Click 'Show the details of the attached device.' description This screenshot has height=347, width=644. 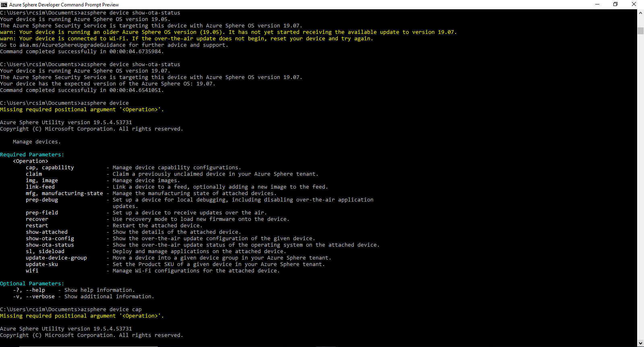177,232
